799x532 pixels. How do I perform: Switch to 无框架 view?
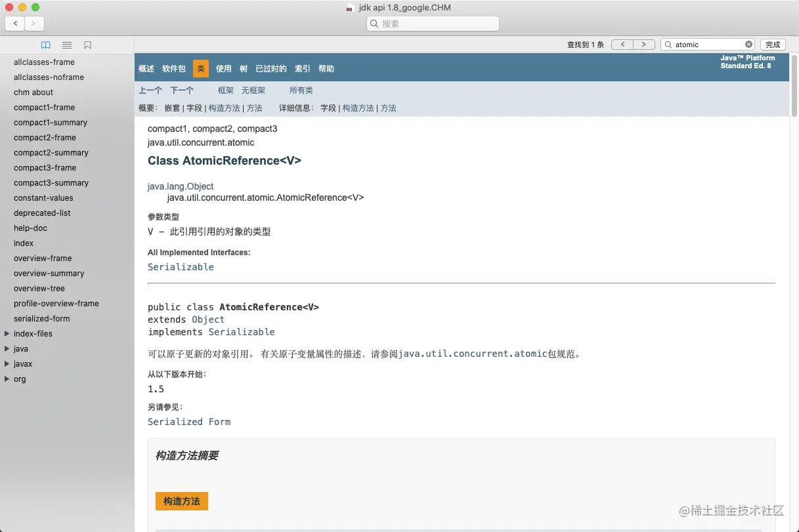(x=253, y=90)
